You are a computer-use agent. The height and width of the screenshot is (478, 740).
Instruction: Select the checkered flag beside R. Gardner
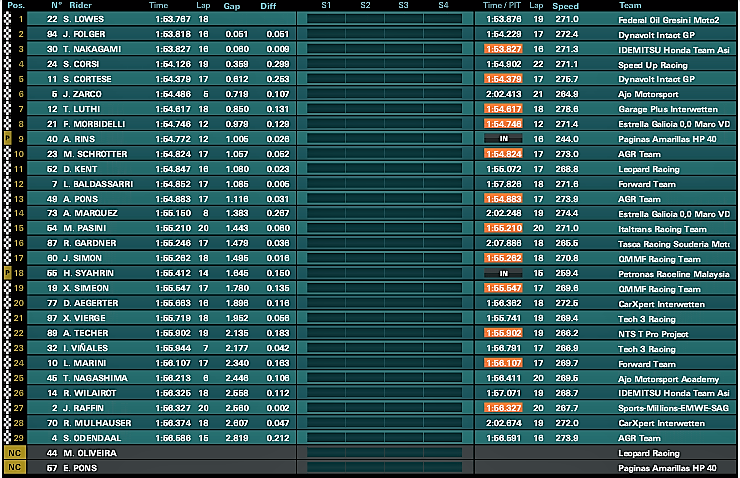(x=8, y=243)
